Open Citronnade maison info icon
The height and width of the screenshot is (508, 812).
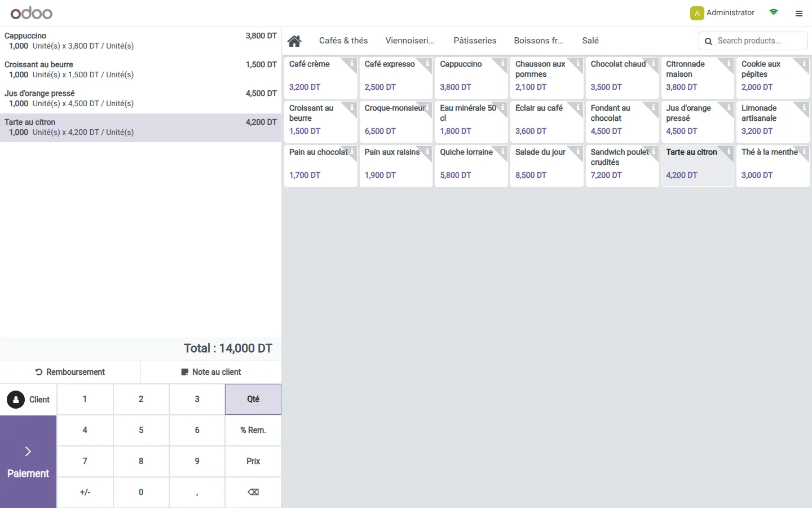pos(729,63)
